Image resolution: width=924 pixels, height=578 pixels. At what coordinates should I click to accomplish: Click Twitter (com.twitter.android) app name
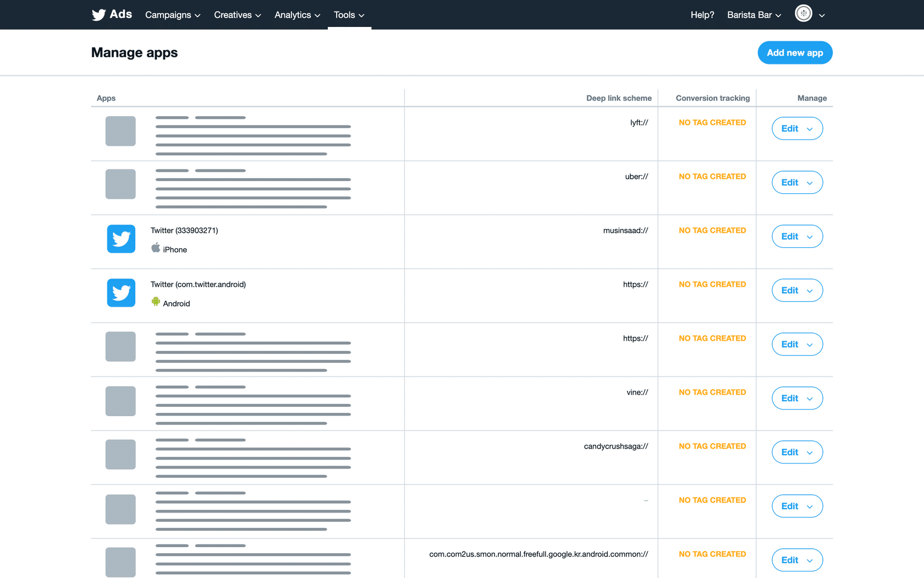tap(198, 284)
